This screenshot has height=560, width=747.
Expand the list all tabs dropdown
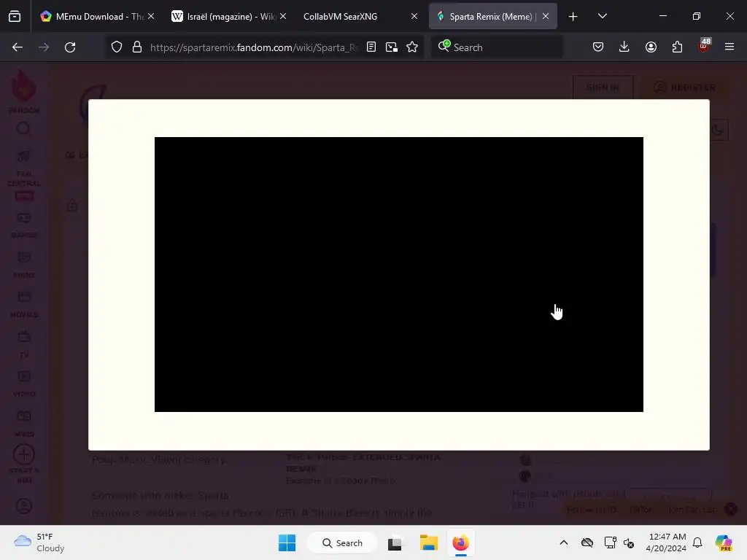click(602, 16)
